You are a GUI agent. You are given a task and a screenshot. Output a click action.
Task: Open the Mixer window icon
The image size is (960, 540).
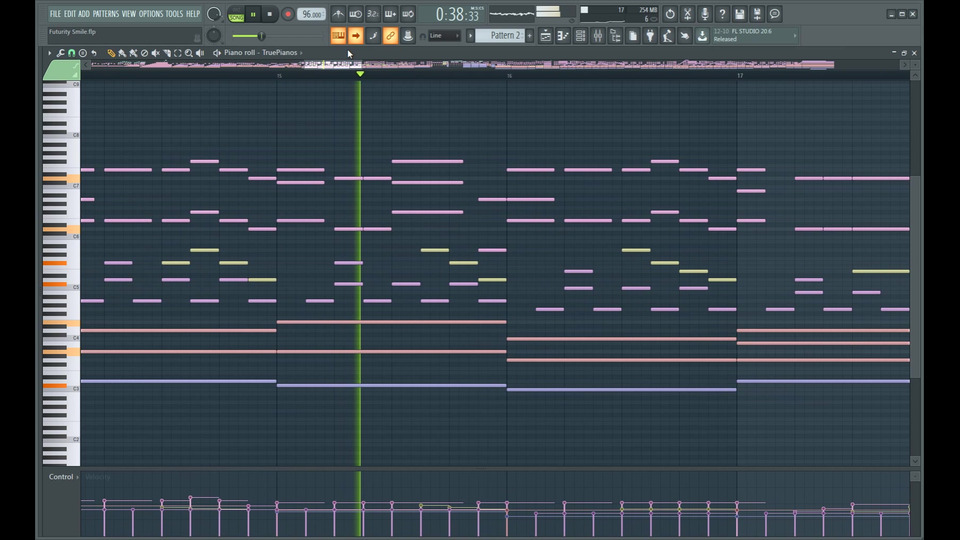(x=597, y=36)
